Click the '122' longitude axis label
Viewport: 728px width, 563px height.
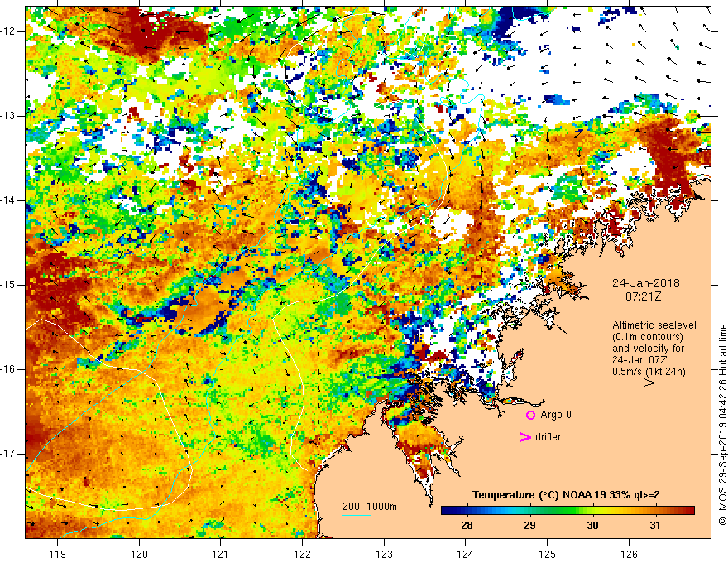coord(302,554)
